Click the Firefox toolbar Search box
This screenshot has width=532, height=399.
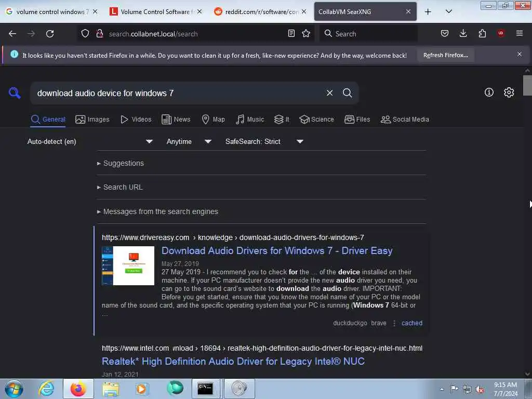coord(368,34)
